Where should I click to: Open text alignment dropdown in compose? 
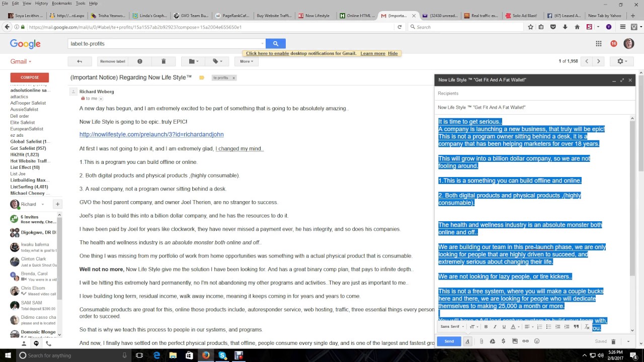point(528,327)
